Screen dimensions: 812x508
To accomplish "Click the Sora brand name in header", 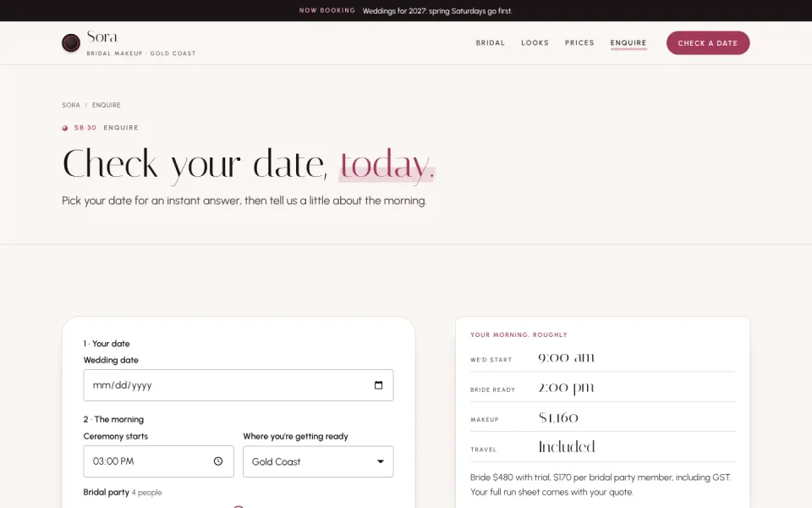I will 102,37.
